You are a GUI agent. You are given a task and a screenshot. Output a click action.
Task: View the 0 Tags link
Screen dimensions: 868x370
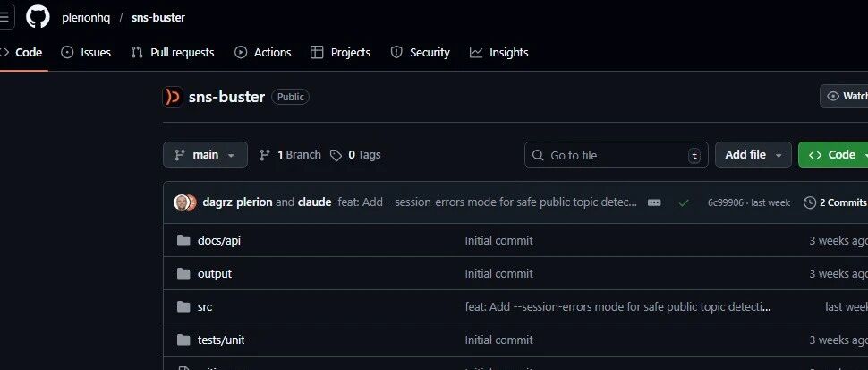[x=355, y=155]
